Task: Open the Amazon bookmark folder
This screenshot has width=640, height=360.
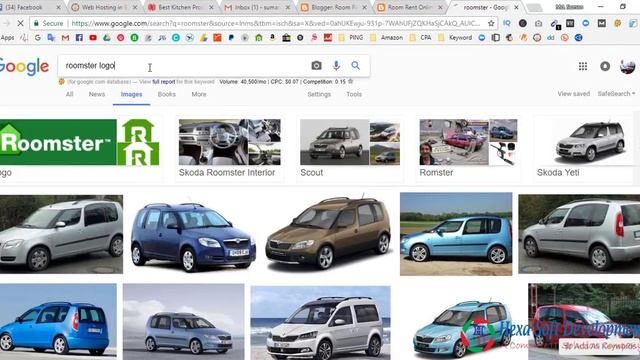Action: click(x=386, y=38)
